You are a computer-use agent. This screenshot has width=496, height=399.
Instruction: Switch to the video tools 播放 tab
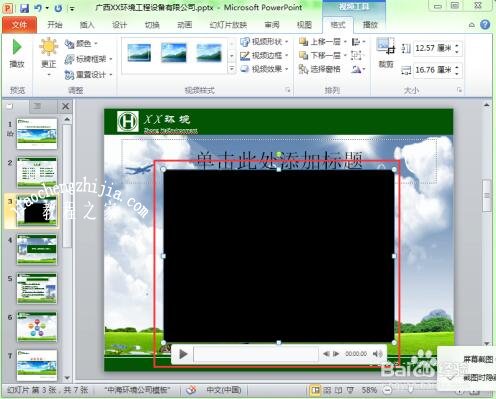tap(370, 25)
